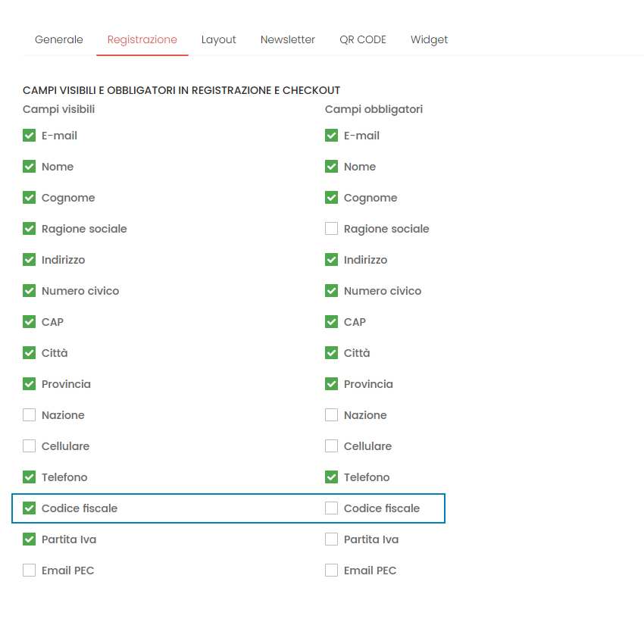Uncheck Partita Iva in visible fields

pyautogui.click(x=30, y=539)
